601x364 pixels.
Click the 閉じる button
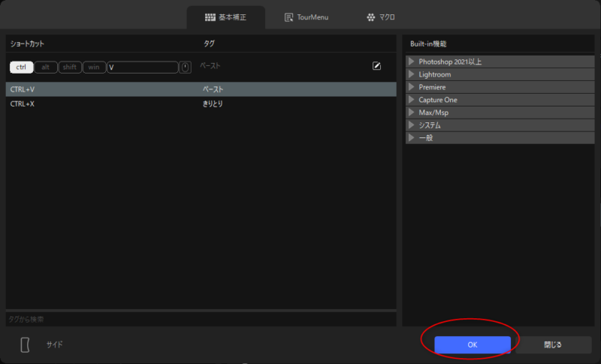[553, 345]
